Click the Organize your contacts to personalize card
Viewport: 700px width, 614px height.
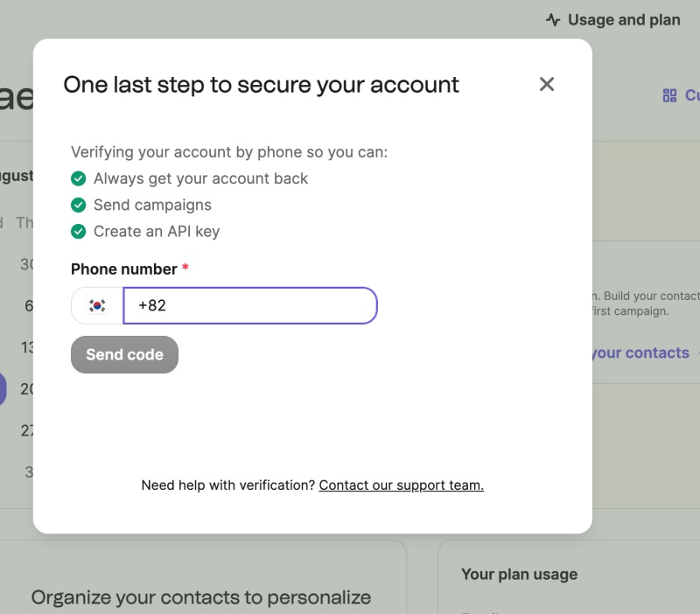pos(201,597)
